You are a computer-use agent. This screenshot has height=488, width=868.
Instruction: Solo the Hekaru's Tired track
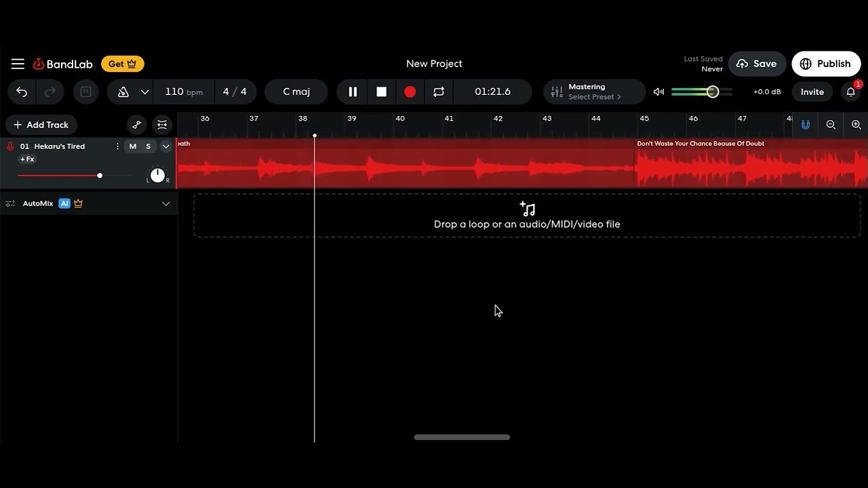(x=148, y=146)
